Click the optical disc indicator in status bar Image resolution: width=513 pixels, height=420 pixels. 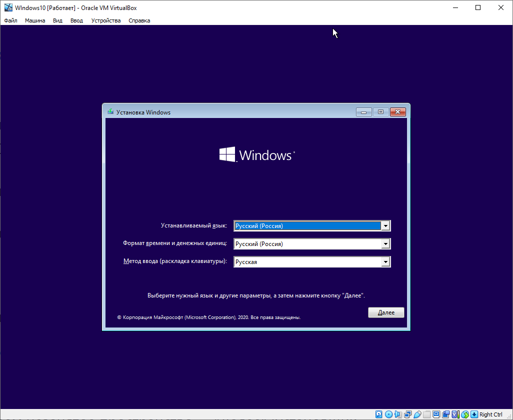click(x=388, y=414)
